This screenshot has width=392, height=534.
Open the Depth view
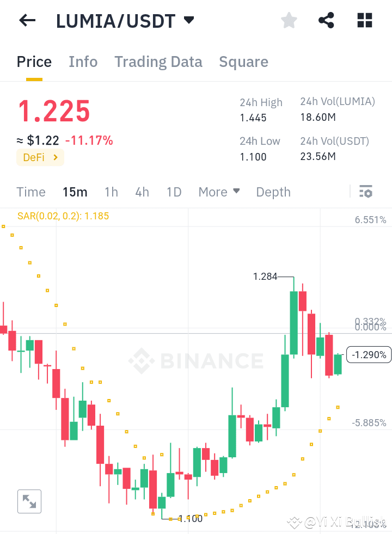[273, 192]
